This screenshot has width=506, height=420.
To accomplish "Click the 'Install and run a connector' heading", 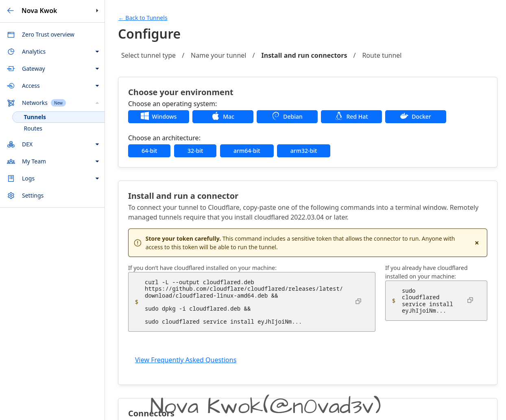I will tap(183, 196).
